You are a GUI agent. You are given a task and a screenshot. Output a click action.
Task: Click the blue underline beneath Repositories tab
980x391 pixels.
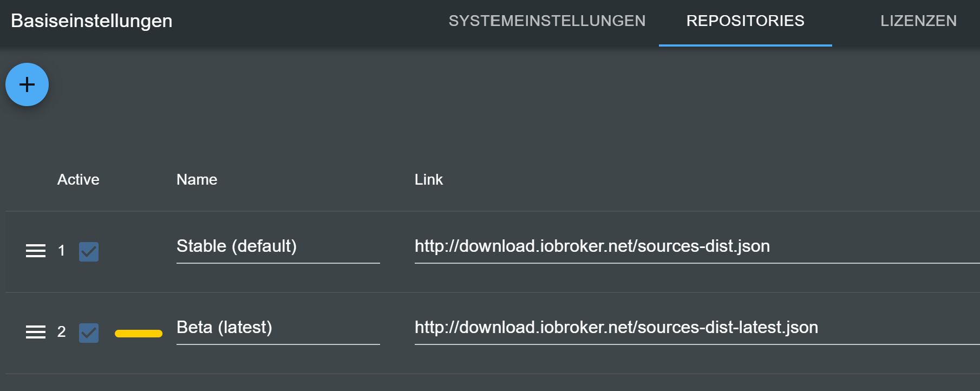pyautogui.click(x=745, y=45)
